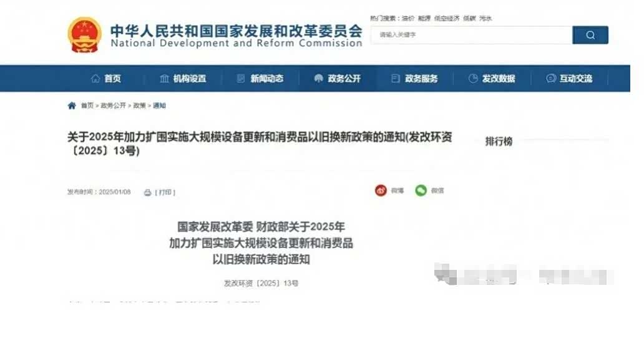Viewport: 644px width, 338px height.
Task: Click breadcrumb link 通知
Action: point(159,106)
